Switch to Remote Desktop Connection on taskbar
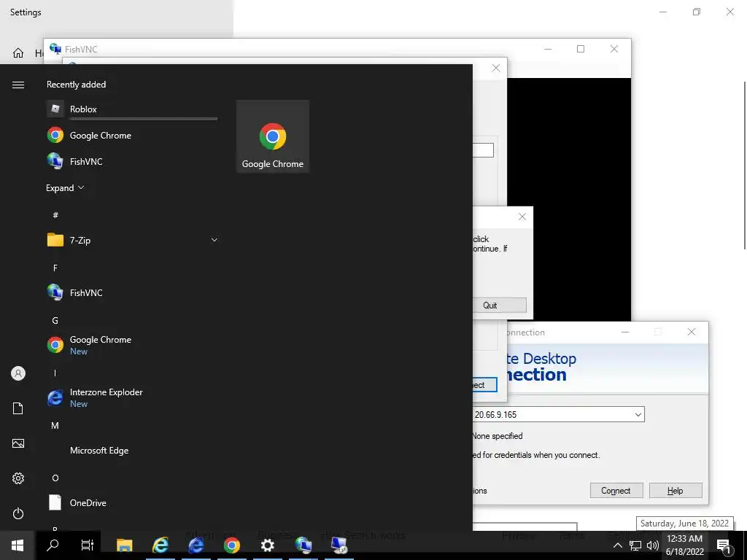The width and height of the screenshot is (747, 560). tap(339, 545)
